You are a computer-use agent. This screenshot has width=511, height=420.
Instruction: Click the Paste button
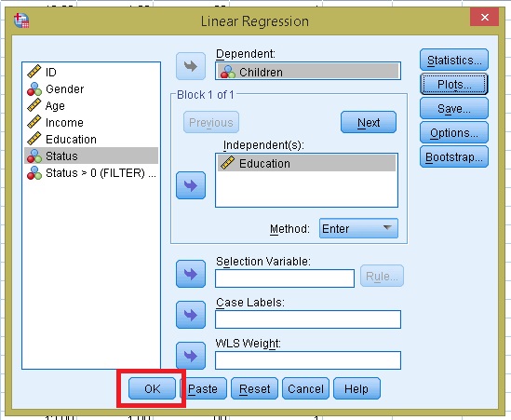coord(203,388)
